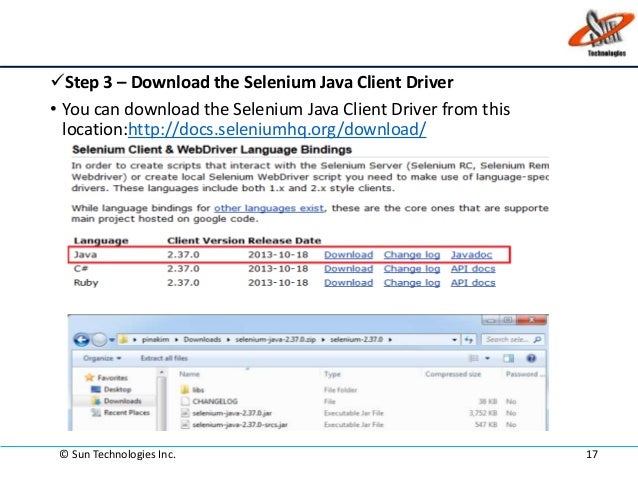Close the Explorer window
Viewport: 638px width, 479px height.
531,320
